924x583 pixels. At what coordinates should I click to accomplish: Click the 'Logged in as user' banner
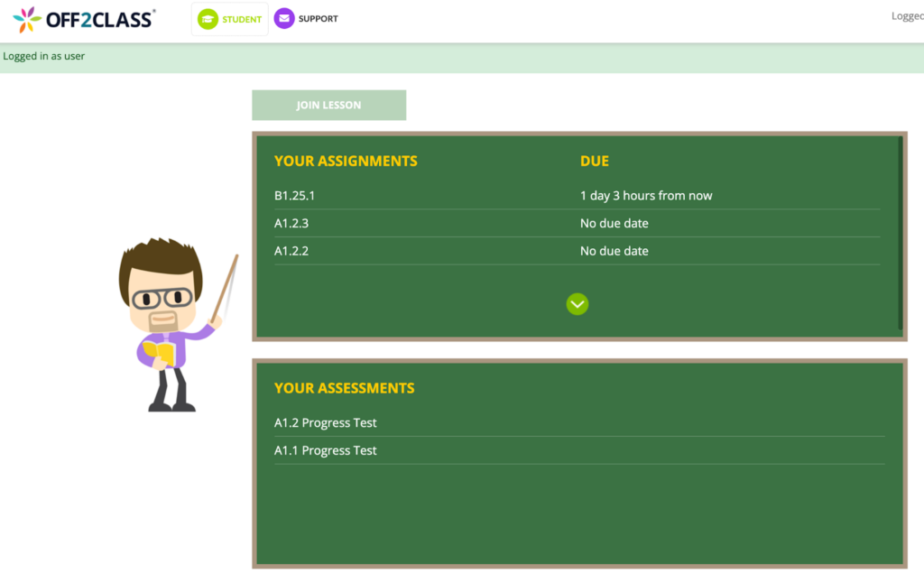(43, 56)
